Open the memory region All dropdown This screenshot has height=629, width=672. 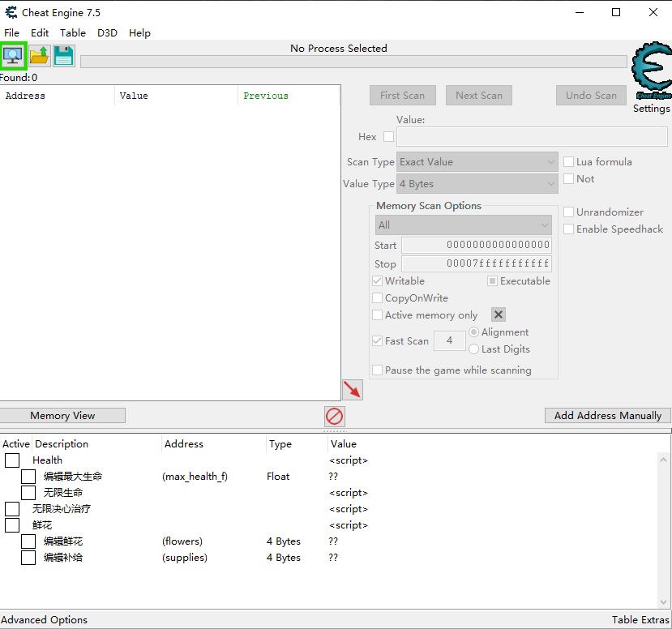pos(464,225)
